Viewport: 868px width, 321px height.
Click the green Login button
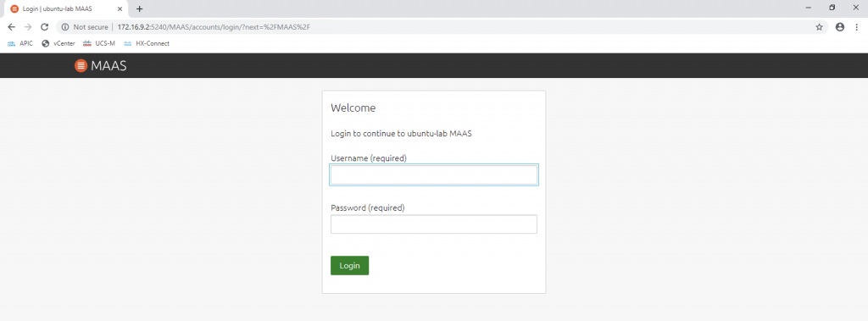coord(349,265)
